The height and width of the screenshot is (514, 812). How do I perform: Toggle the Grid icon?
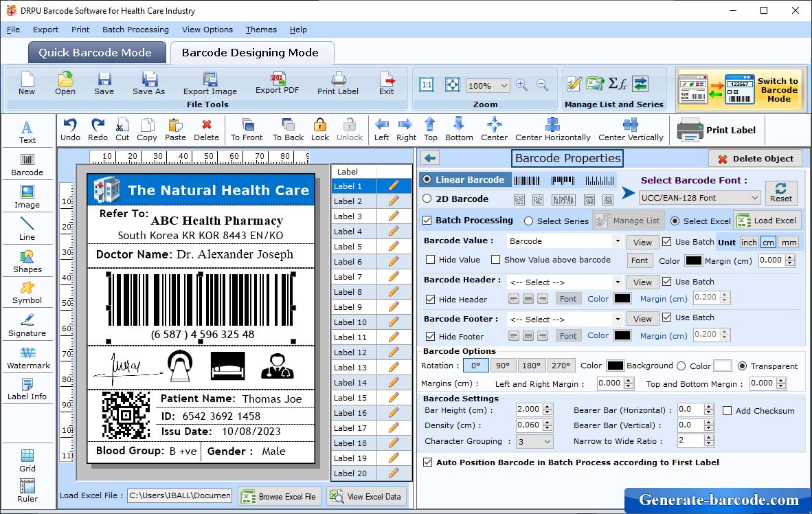point(27,460)
